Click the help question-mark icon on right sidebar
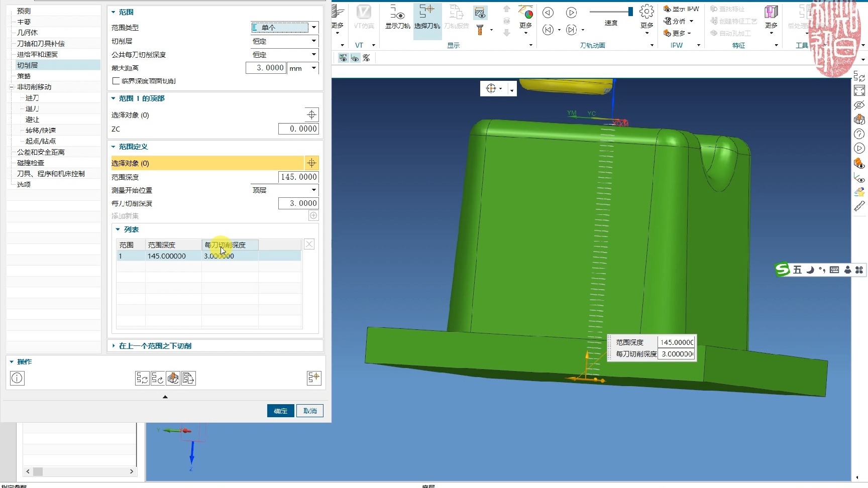Image resolution: width=868 pixels, height=488 pixels. (859, 134)
